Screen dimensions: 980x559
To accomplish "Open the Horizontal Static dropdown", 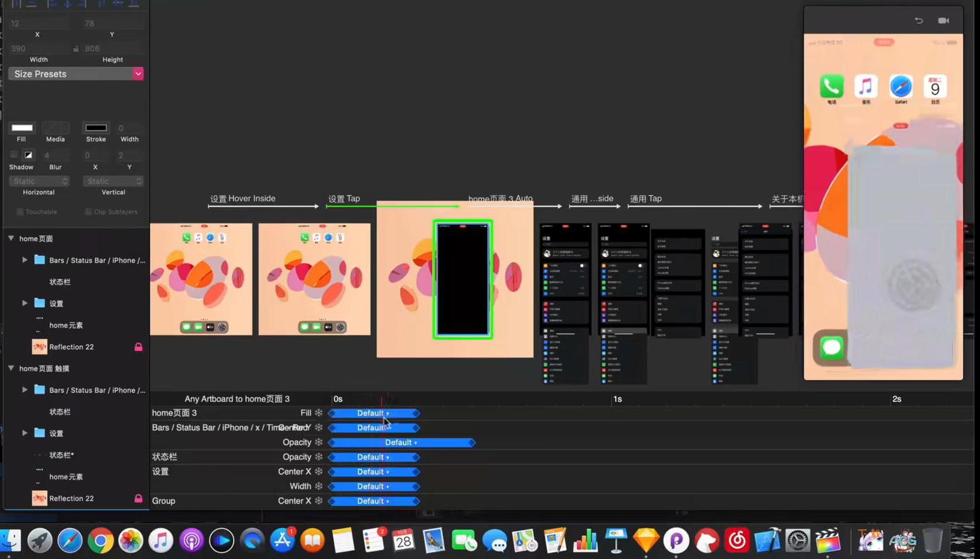I will coord(38,181).
